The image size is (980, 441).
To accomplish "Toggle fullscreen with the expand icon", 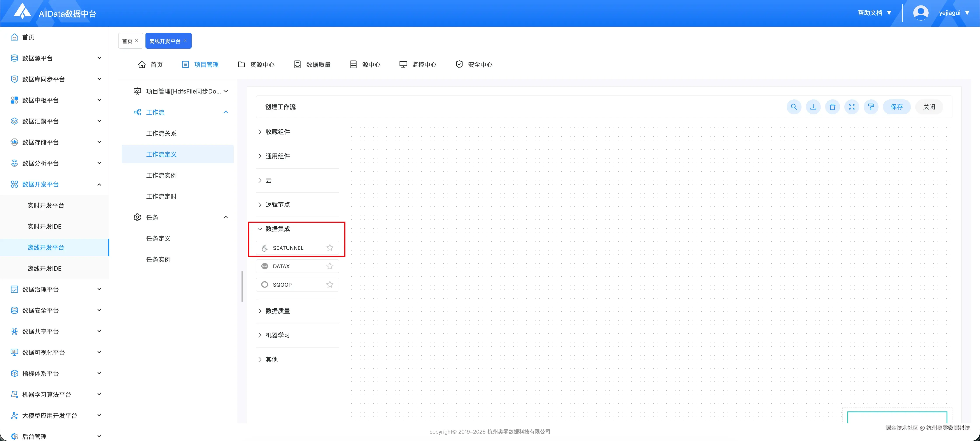I will pos(851,107).
